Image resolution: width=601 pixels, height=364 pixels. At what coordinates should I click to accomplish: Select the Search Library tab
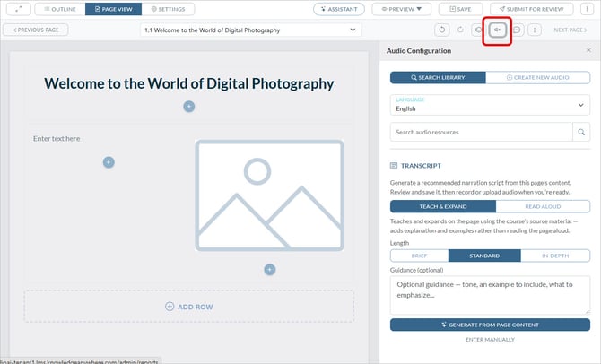click(x=438, y=77)
